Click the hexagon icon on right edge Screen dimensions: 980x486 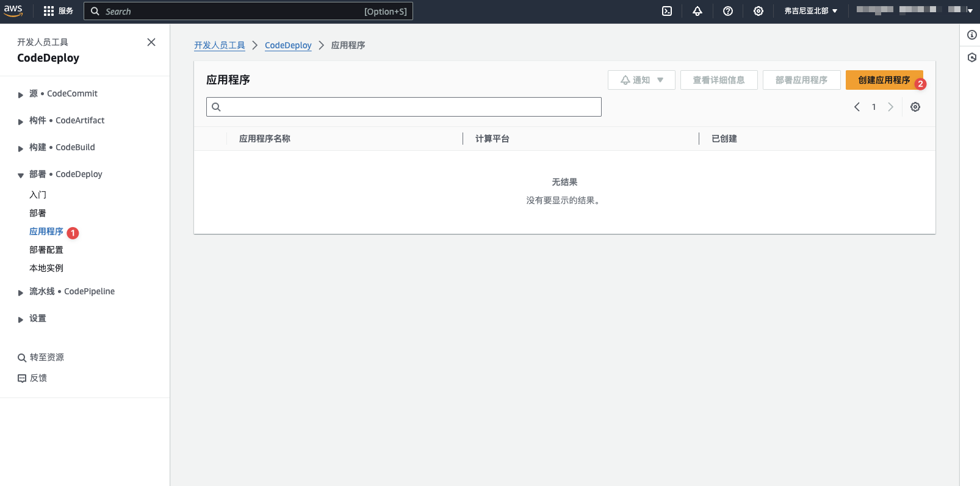(972, 57)
